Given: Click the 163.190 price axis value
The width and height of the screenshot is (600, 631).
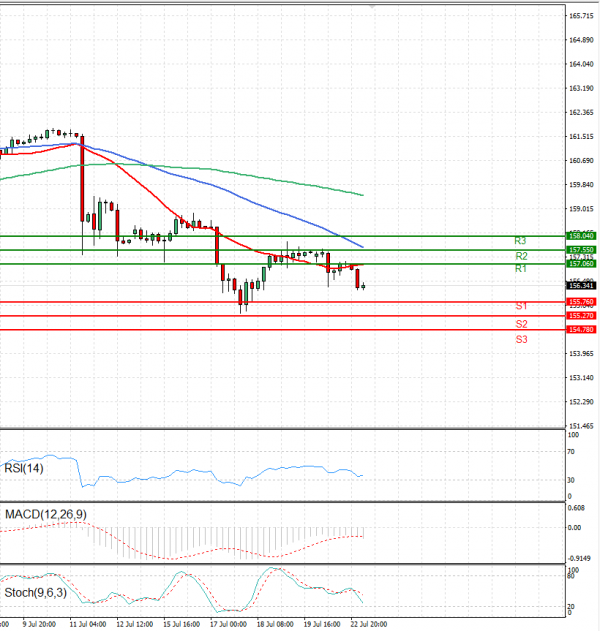Looking at the screenshot, I should 581,88.
